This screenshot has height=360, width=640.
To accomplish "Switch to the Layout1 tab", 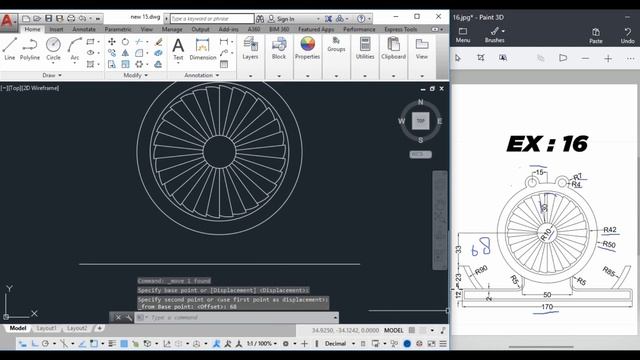I will click(x=47, y=328).
